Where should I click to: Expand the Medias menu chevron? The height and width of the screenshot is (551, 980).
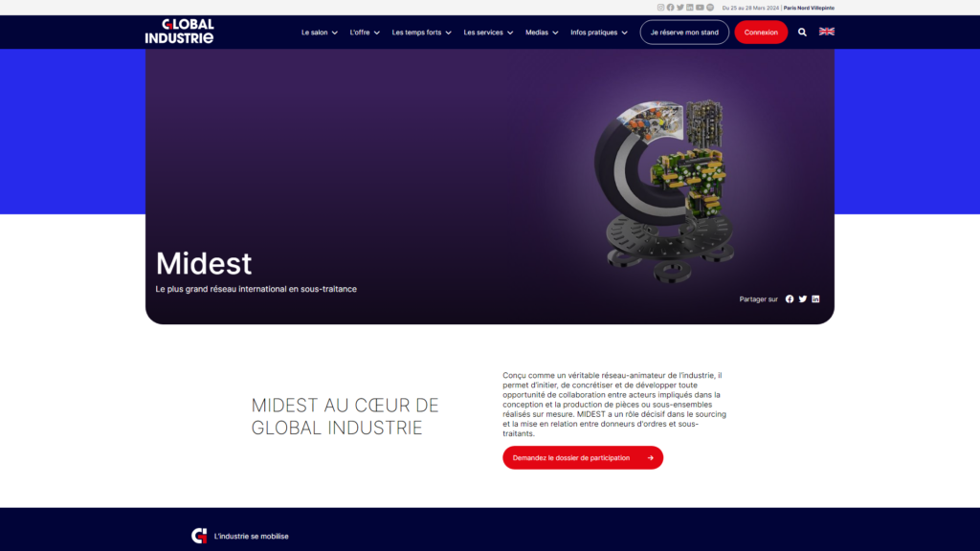[x=555, y=33]
